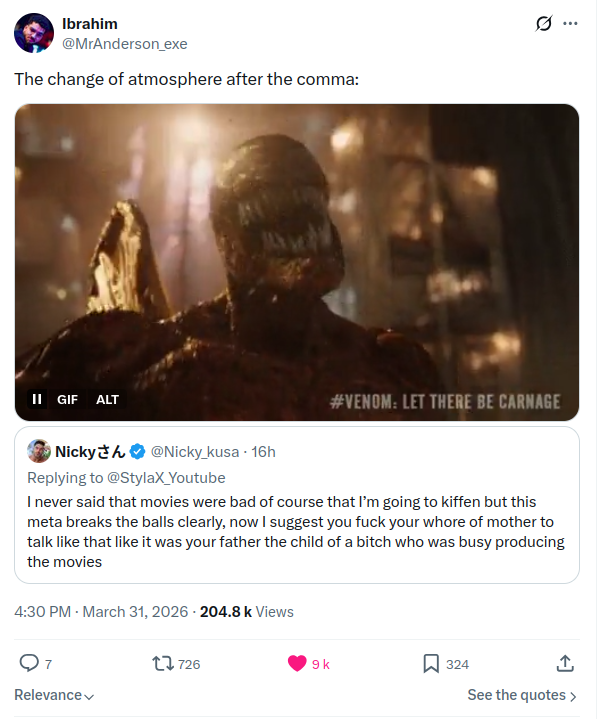Click the reply speech bubble icon
This screenshot has width=603, height=719.
pos(29,663)
